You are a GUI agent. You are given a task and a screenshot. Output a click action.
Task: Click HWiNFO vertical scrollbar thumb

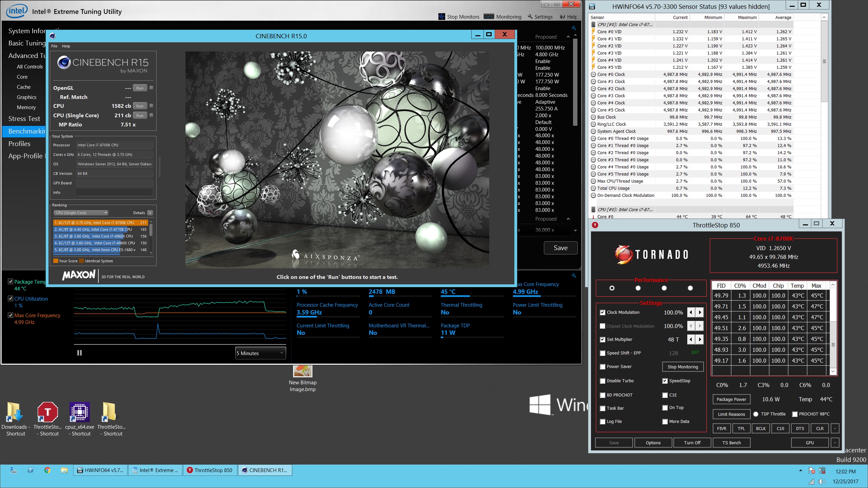(824, 61)
